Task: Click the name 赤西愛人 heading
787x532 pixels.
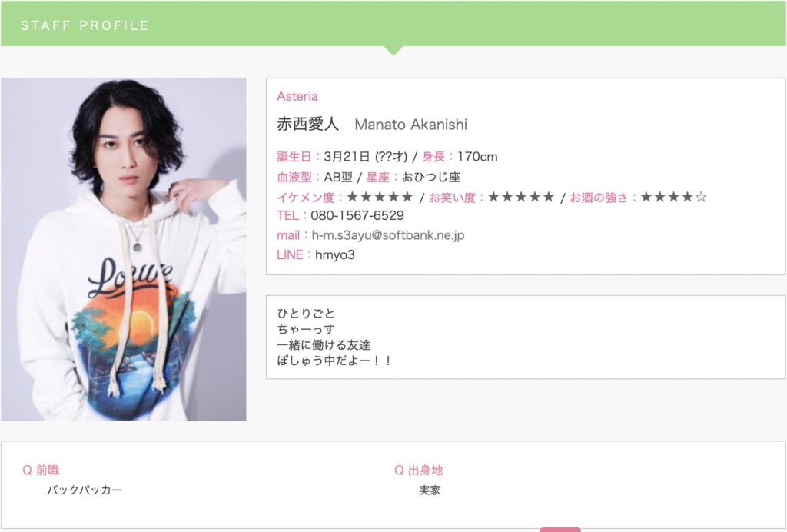Action: coord(307,124)
